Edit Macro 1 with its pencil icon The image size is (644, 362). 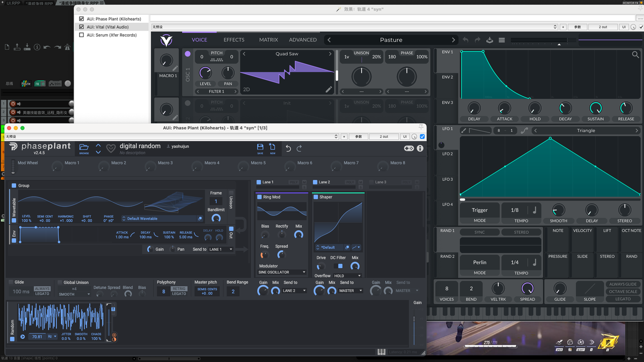click(x=175, y=68)
